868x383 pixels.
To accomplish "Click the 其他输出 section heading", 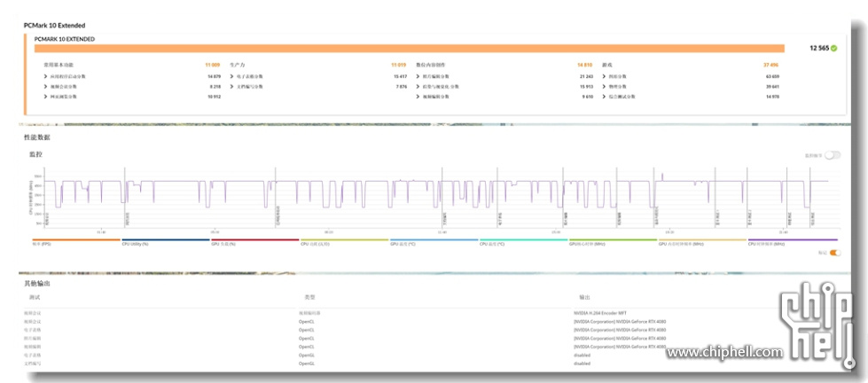I will (37, 284).
